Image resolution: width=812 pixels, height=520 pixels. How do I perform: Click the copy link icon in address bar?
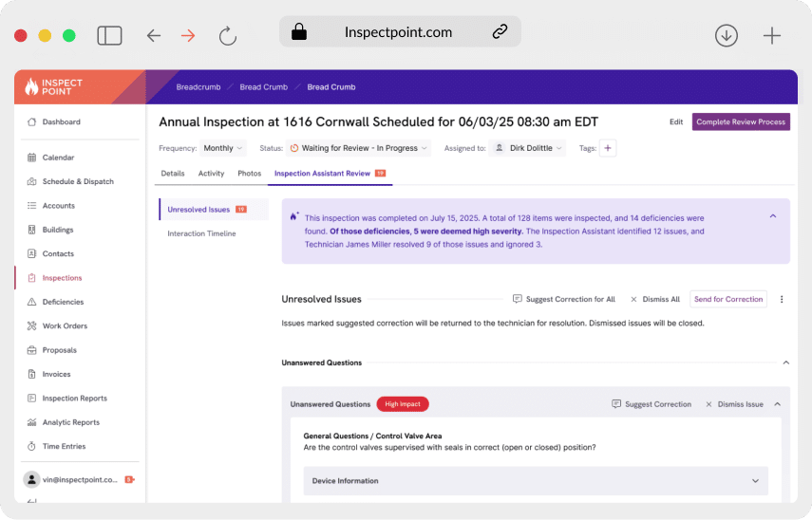pos(500,31)
